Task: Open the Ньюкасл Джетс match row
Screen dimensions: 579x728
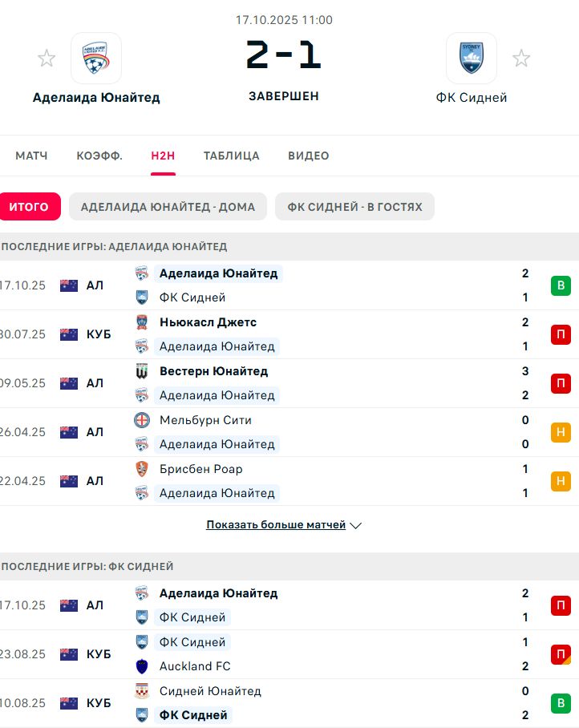Action: 289,334
